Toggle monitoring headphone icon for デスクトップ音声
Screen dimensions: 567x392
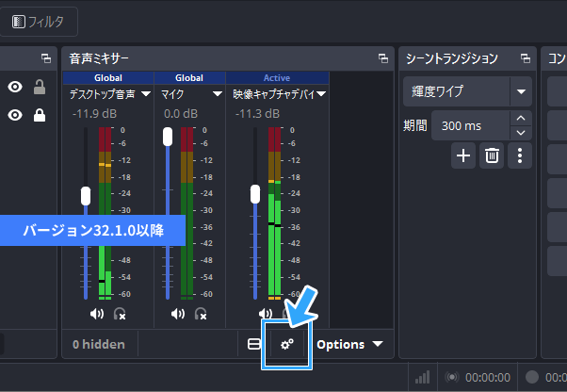coord(120,314)
